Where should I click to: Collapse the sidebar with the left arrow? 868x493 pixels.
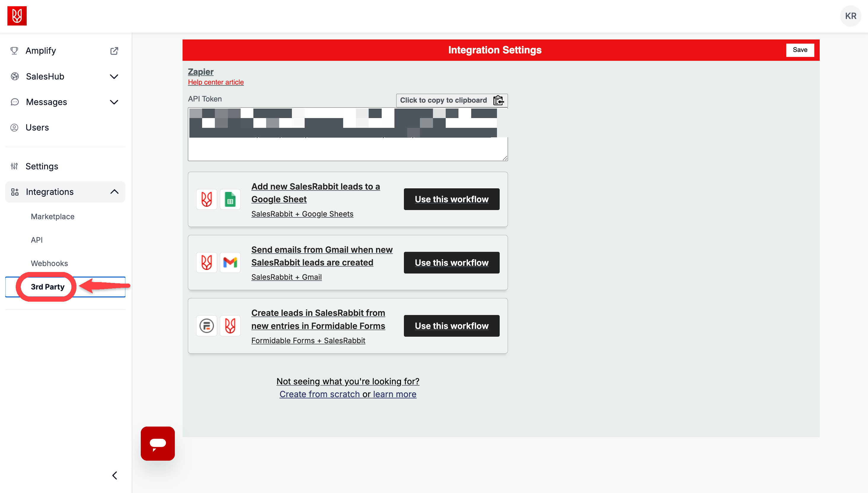[115, 475]
